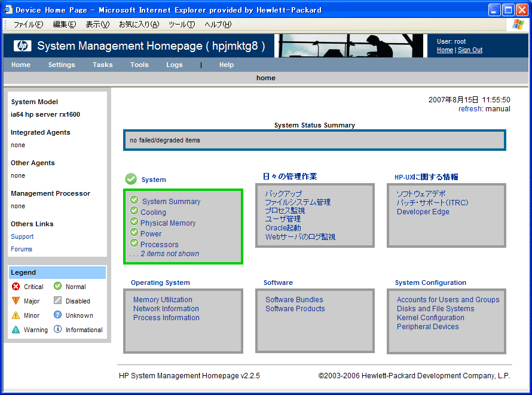Open the 表示(V) menu
Viewport: 532px width, 395px height.
click(97, 25)
